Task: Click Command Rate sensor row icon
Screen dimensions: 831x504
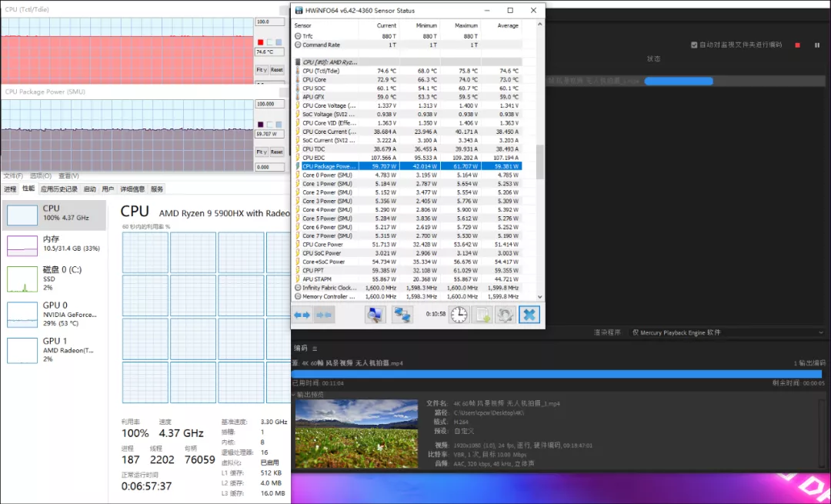Action: point(298,45)
